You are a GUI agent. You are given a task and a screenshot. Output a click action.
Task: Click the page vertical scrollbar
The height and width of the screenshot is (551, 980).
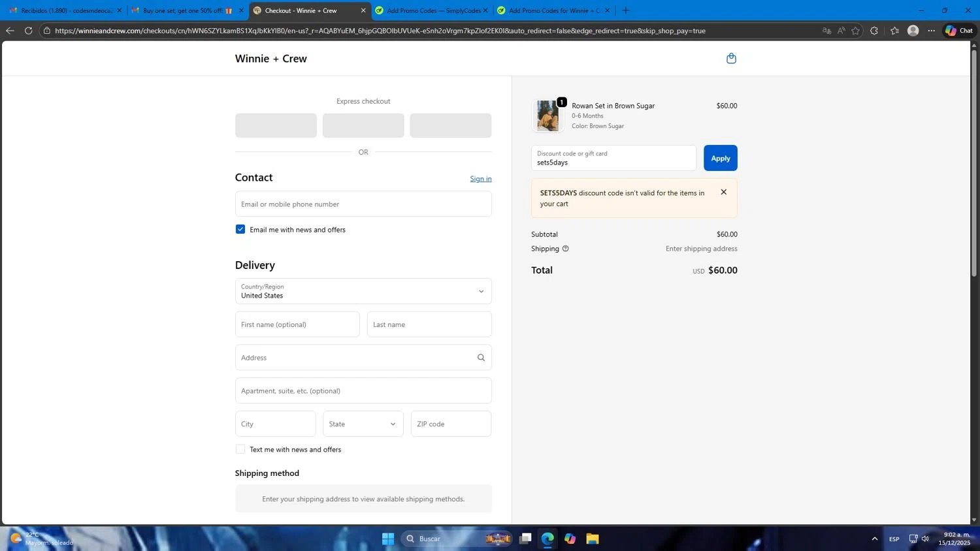(x=974, y=163)
